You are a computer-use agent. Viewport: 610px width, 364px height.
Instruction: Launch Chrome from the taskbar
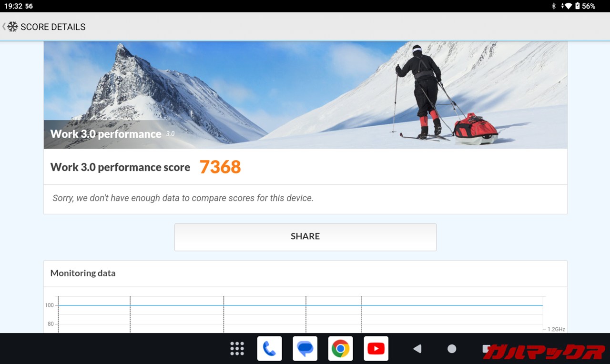[340, 349]
